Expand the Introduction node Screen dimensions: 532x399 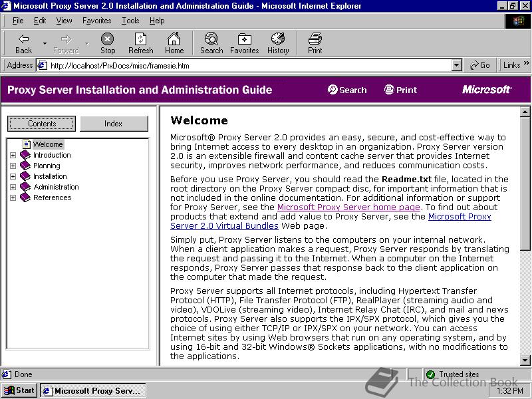13,155
